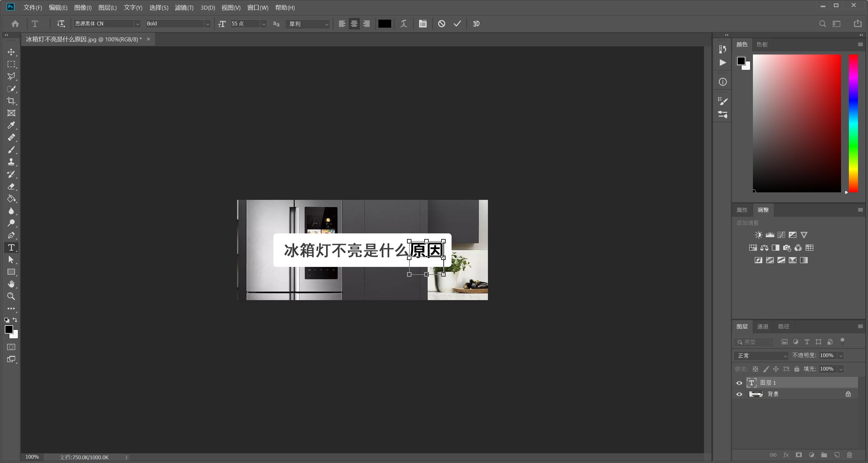
Task: Open 图像 menu
Action: pos(83,8)
